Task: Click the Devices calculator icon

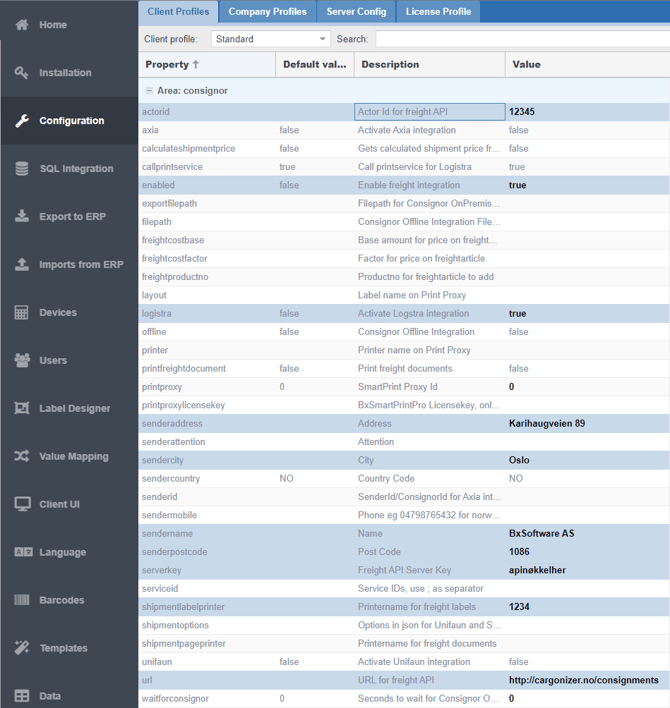Action: [x=22, y=312]
